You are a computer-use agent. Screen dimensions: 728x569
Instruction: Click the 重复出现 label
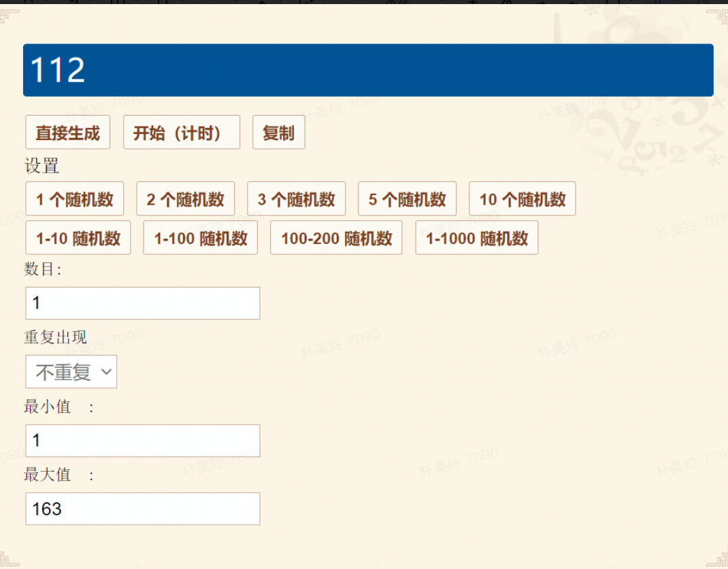pyautogui.click(x=55, y=337)
